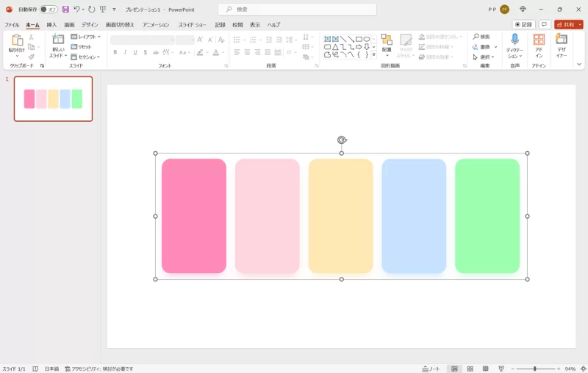Collapse the ribbon with chevron

579,64
